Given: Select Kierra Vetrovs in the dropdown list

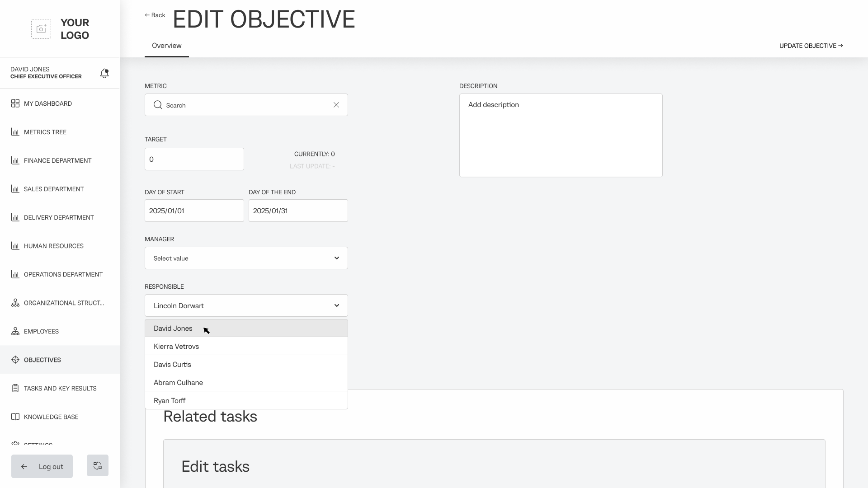Looking at the screenshot, I should click(176, 347).
